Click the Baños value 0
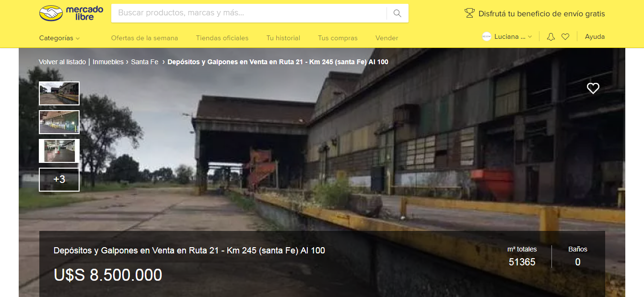This screenshot has width=644, height=297. coord(578,262)
